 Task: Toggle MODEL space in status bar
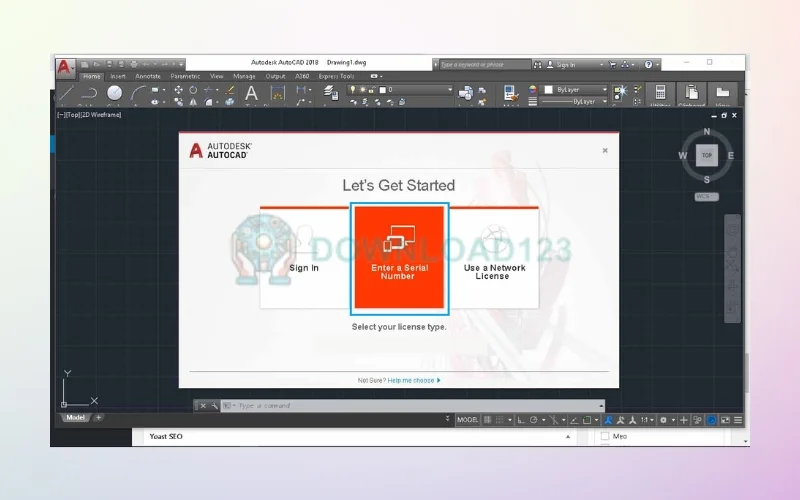point(467,420)
